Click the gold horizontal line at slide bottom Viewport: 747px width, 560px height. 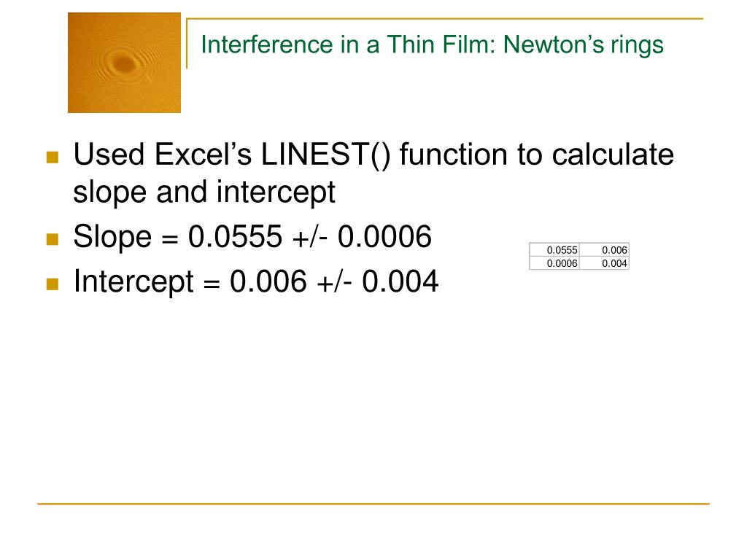[373, 504]
